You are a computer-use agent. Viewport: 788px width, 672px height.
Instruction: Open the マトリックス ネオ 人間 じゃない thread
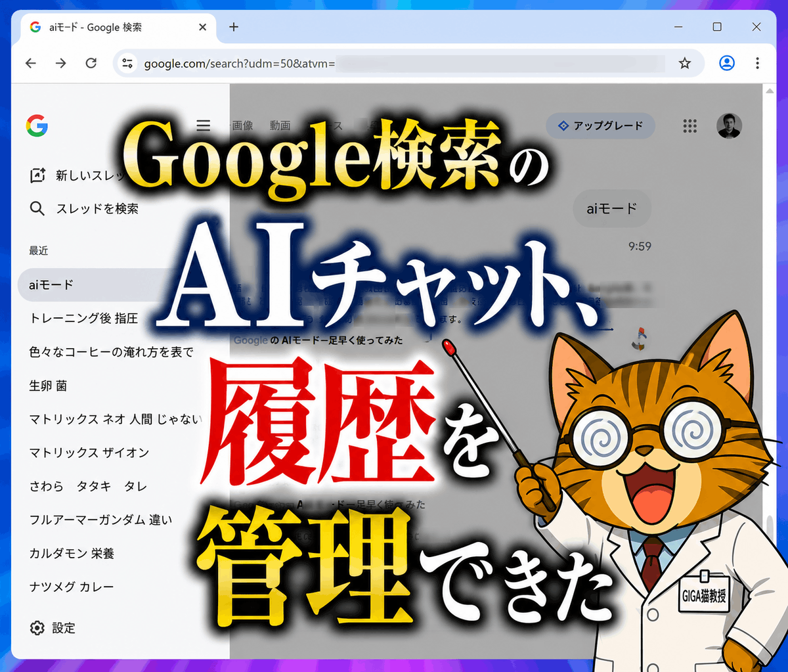(x=115, y=419)
